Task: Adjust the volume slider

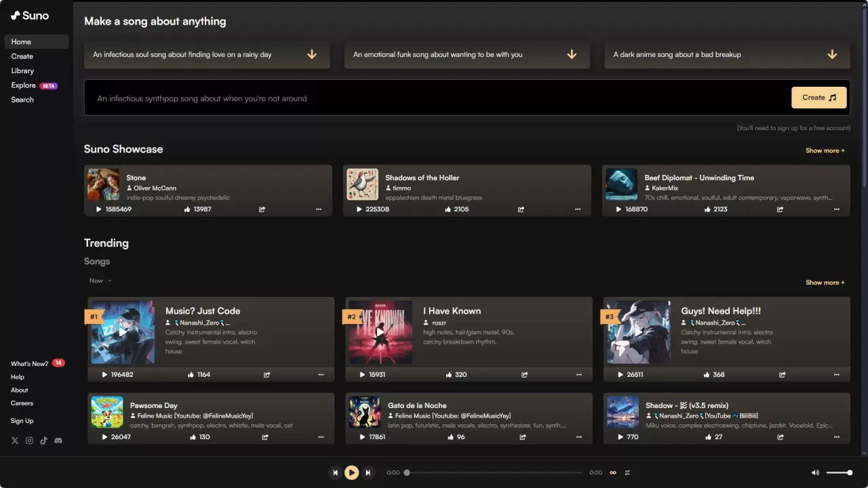Action: click(x=840, y=472)
